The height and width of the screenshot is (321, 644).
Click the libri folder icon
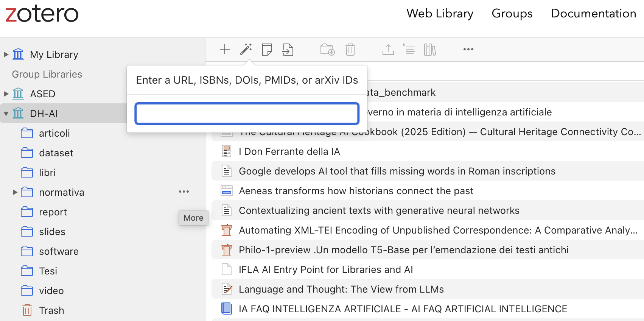click(27, 172)
